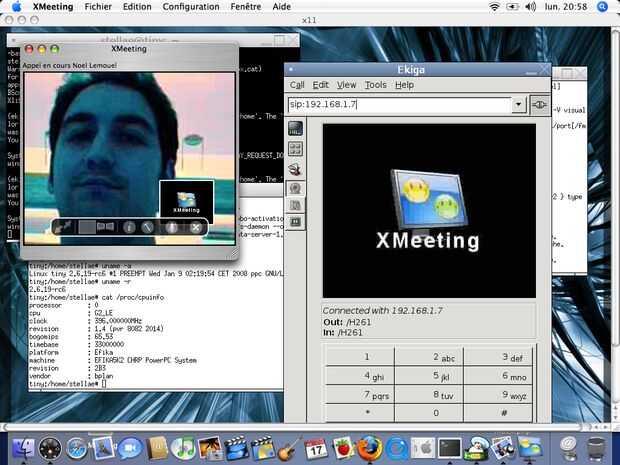This screenshot has height=465, width=620.
Task: Click the info button in XMeeting overlay
Action: pos(129,227)
